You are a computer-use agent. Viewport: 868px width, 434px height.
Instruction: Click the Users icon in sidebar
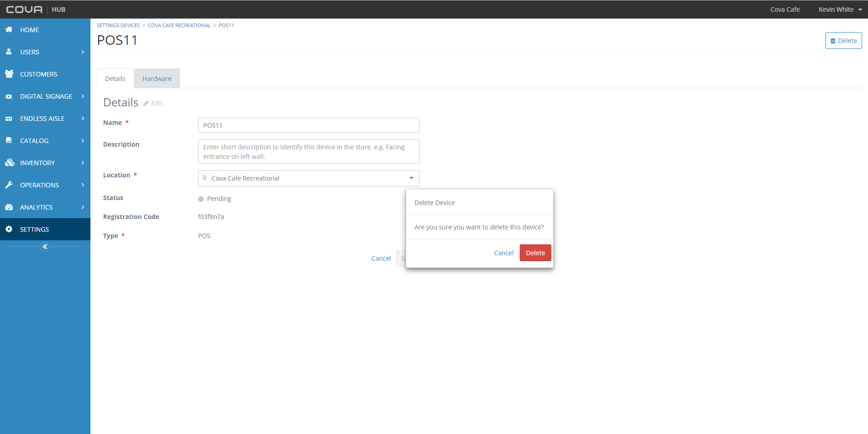click(9, 52)
